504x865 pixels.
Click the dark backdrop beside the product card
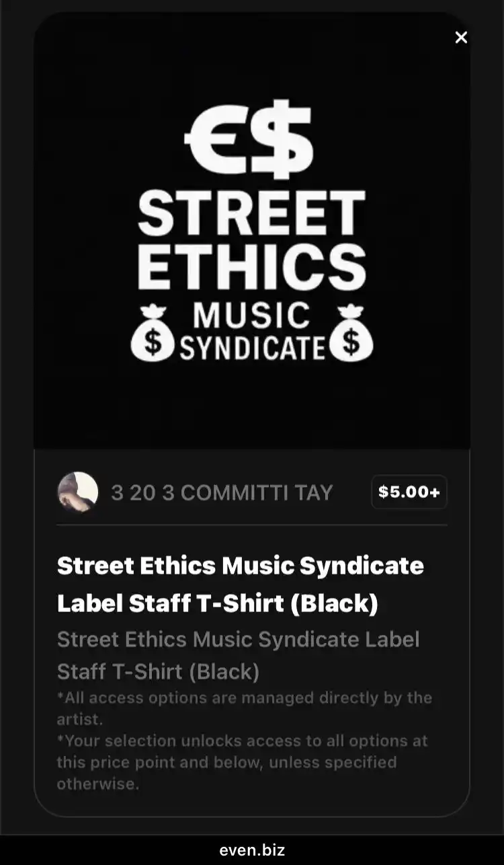click(x=17, y=430)
